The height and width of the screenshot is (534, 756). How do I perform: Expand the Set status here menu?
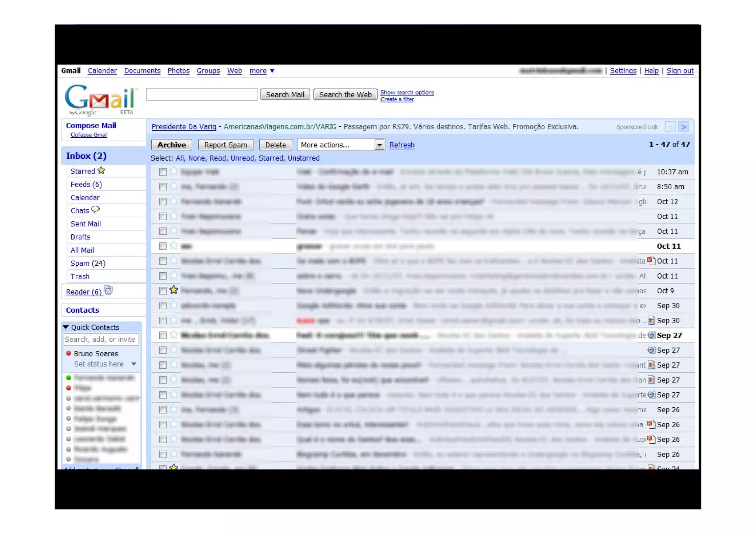[x=134, y=364]
